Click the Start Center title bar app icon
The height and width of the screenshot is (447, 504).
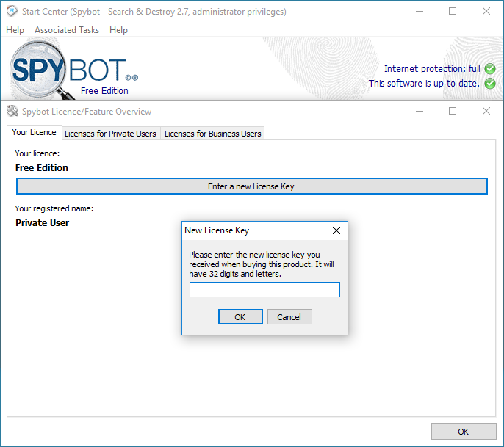coord(12,11)
